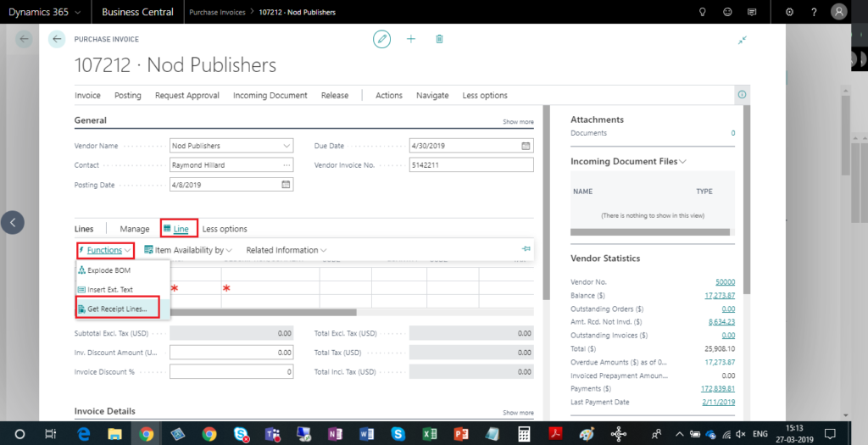Click Show more in General section
The image size is (868, 445).
[x=518, y=122]
